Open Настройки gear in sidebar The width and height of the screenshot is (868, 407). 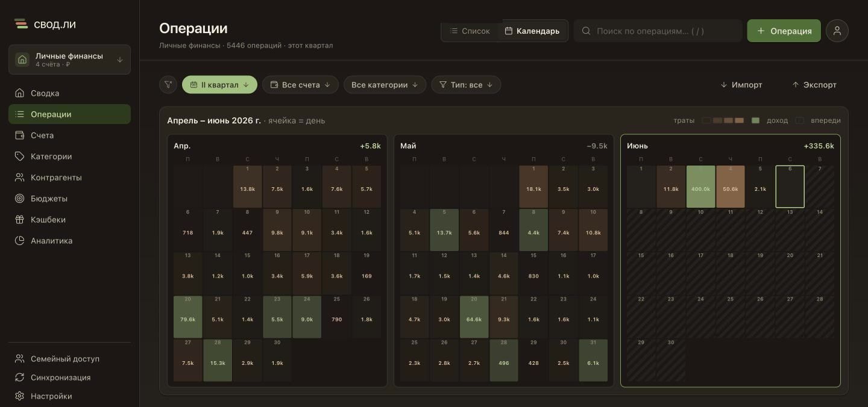click(19, 396)
